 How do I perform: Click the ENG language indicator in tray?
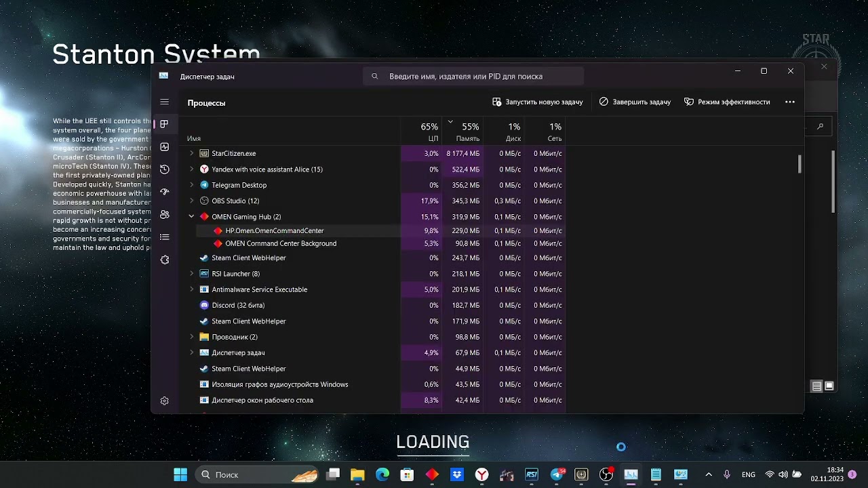(x=749, y=474)
